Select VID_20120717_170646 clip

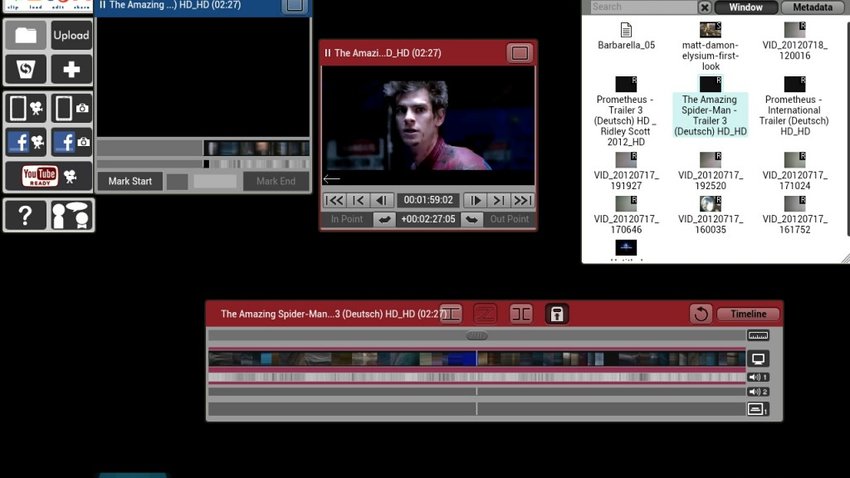(626, 215)
